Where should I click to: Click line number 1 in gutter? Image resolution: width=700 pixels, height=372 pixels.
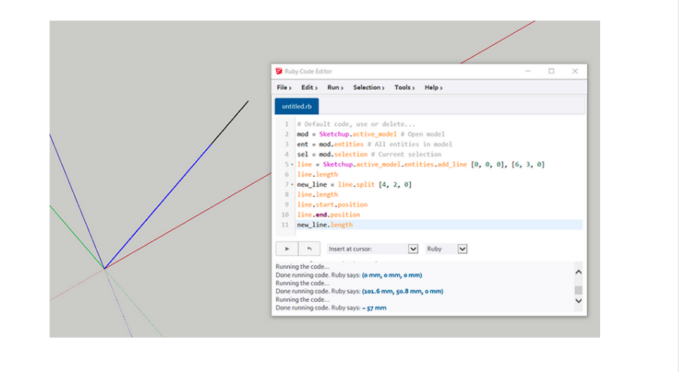click(287, 124)
